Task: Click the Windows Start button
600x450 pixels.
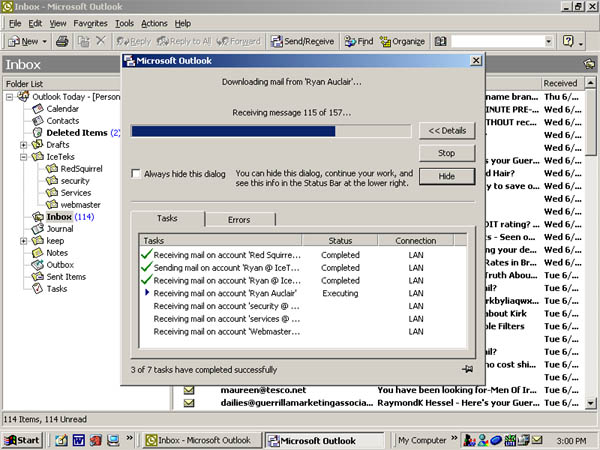Action: pyautogui.click(x=22, y=440)
